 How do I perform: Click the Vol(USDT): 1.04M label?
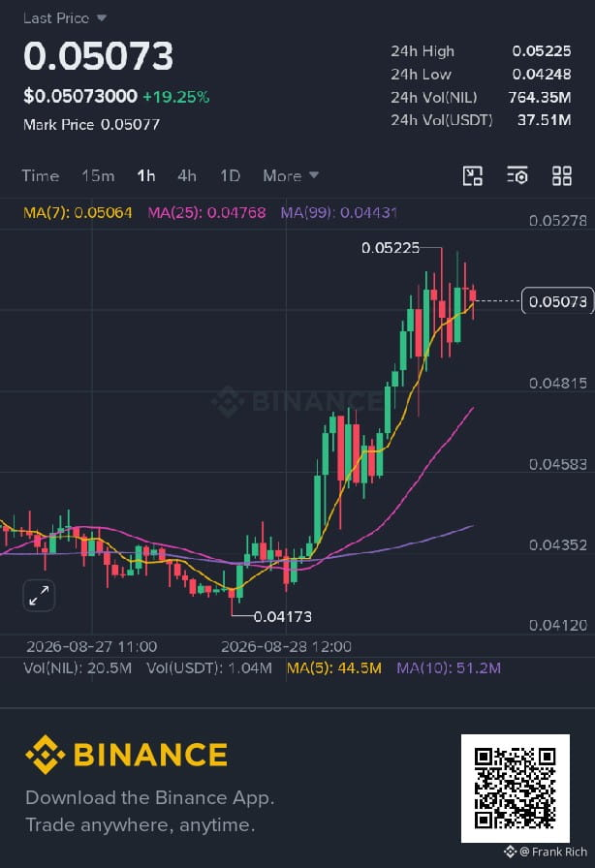tap(209, 668)
